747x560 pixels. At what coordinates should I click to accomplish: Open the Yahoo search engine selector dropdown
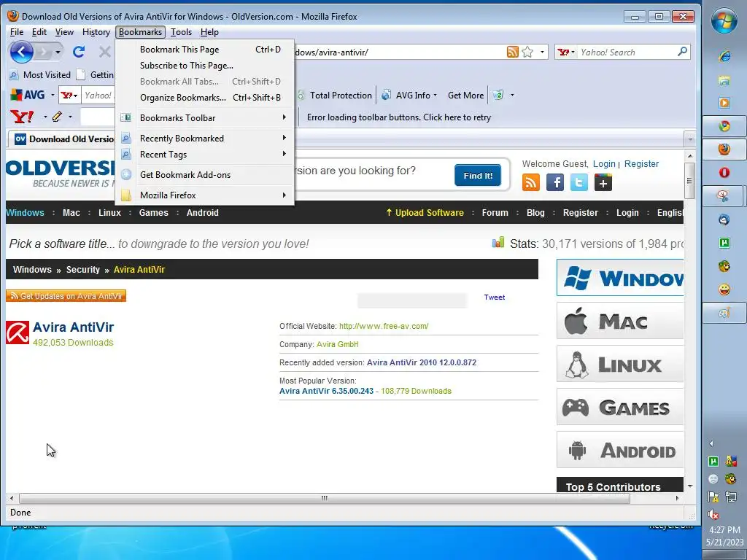[566, 52]
